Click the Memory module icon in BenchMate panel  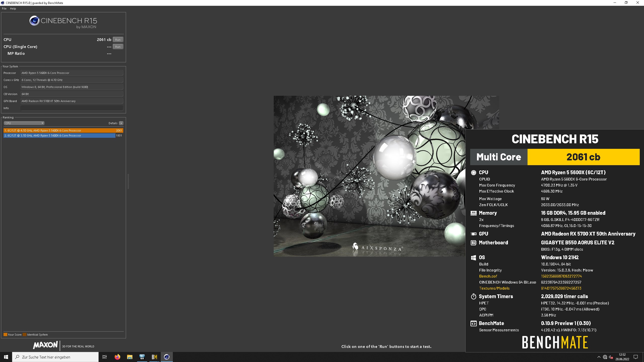473,213
